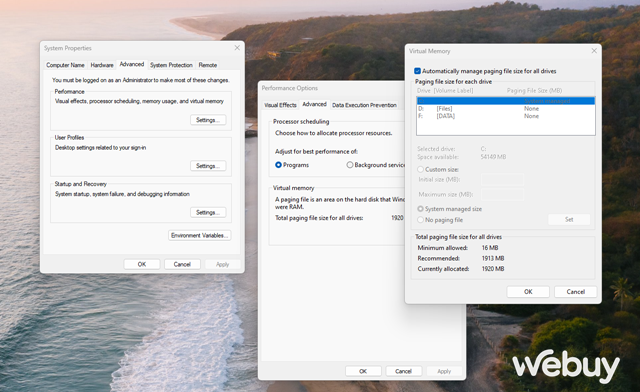Focus the Initial size (MB) field

coord(502,179)
